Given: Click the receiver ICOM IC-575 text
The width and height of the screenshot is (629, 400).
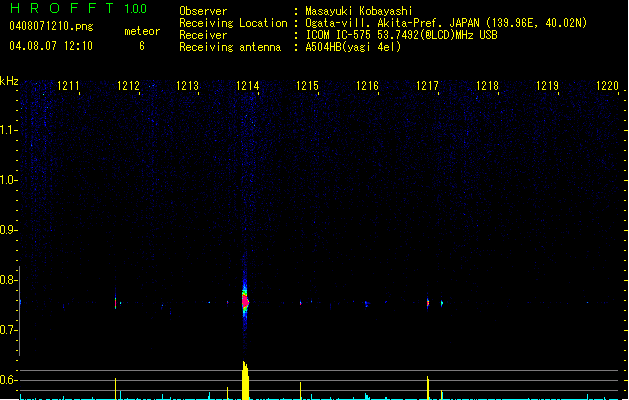Looking at the screenshot, I should pyautogui.click(x=401, y=35).
